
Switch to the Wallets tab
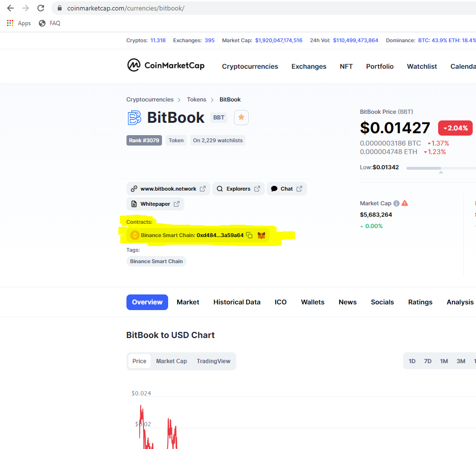click(313, 302)
